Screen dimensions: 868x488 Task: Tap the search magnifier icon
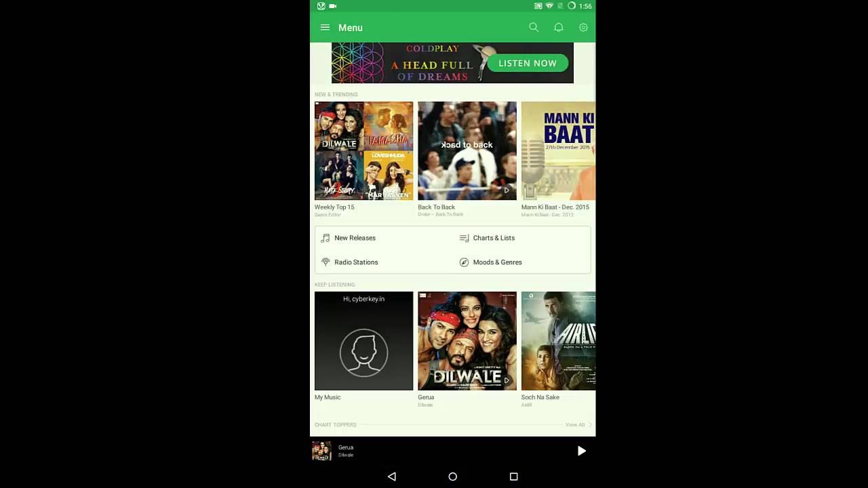[x=534, y=28]
